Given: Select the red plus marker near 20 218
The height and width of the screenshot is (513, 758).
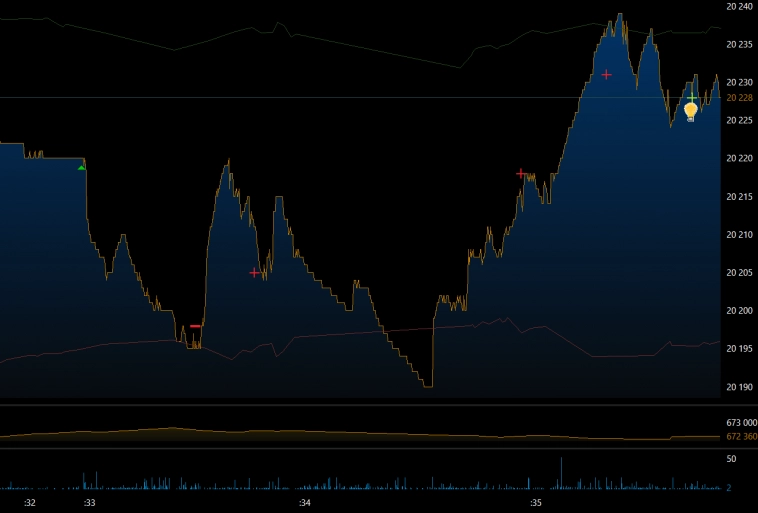Looking at the screenshot, I should click(x=521, y=173).
